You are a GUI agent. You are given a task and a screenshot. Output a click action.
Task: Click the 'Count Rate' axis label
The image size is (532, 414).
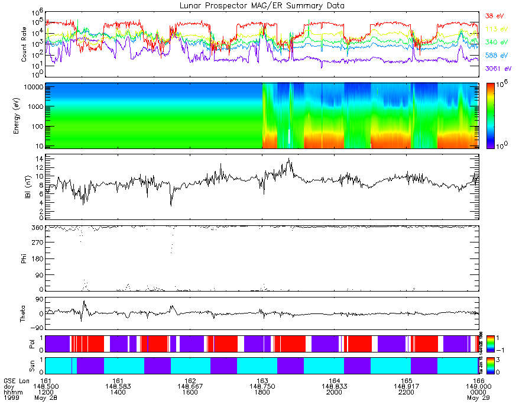point(24,44)
